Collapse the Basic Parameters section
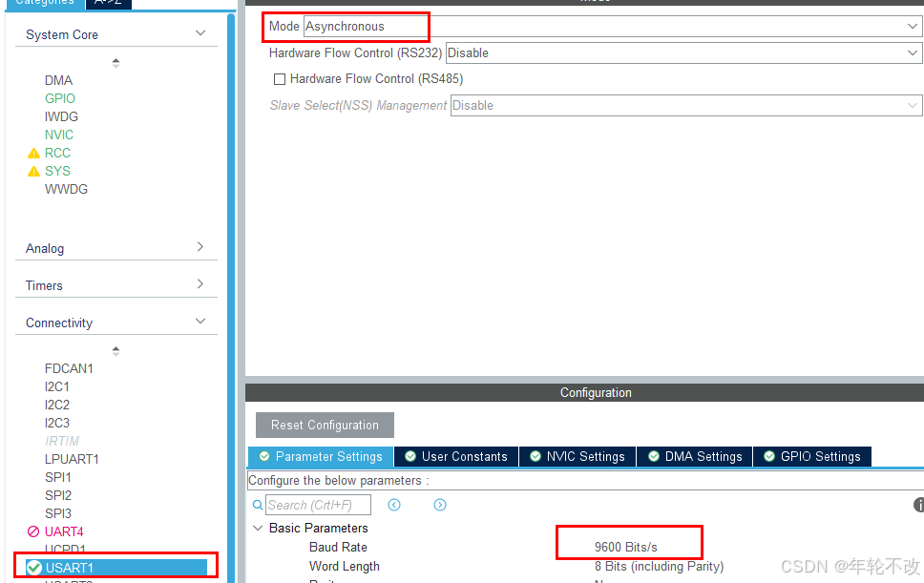Viewport: 924px width, 583px height. pyautogui.click(x=258, y=528)
